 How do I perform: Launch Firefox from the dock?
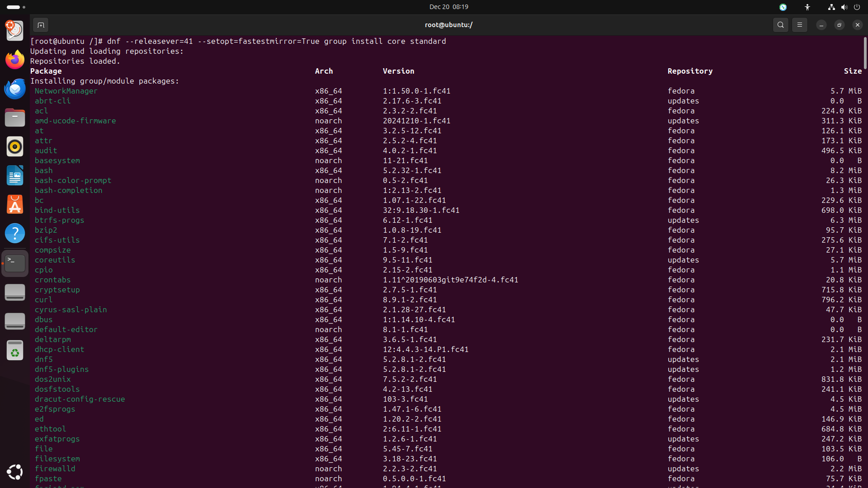[15, 60]
